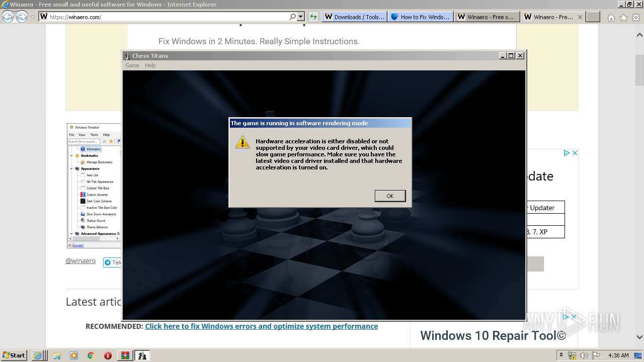
Task: Close the active Winaero browser tab
Action: tap(580, 17)
